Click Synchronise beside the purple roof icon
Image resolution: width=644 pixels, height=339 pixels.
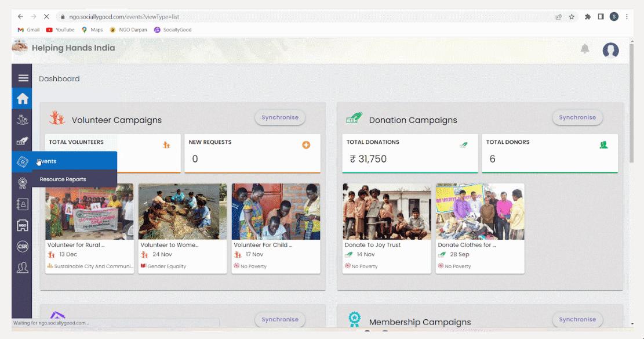pos(280,319)
